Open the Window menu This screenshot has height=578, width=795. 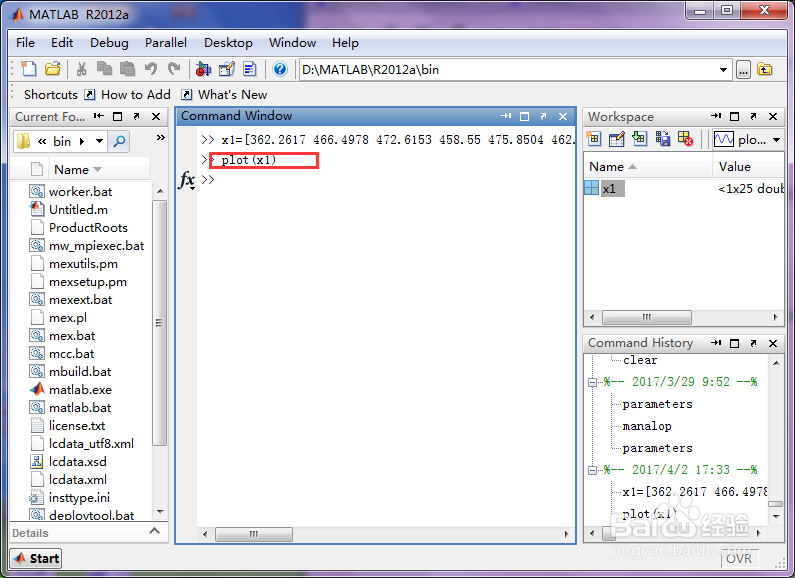[293, 43]
